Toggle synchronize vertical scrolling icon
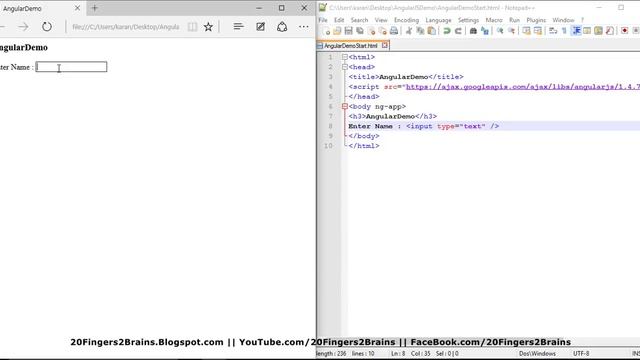Image resolution: width=640 pixels, height=360 pixels. [527, 31]
